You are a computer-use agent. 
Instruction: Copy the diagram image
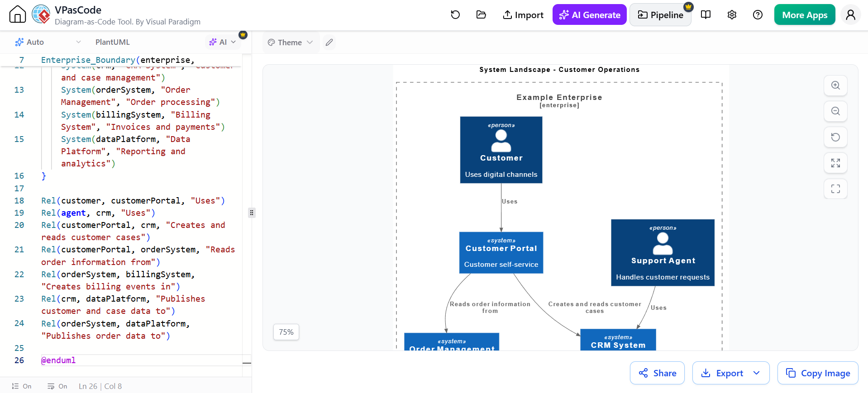(818, 373)
